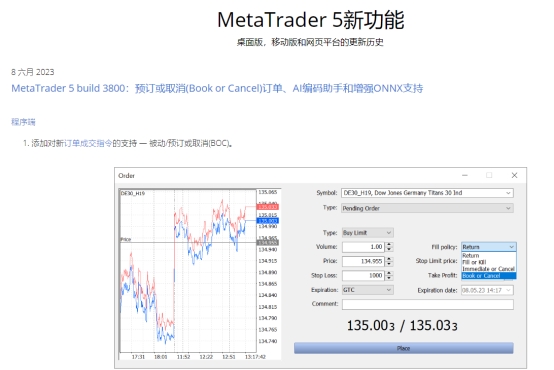Click the Place order button
The height and width of the screenshot is (370, 554).
pos(403,348)
